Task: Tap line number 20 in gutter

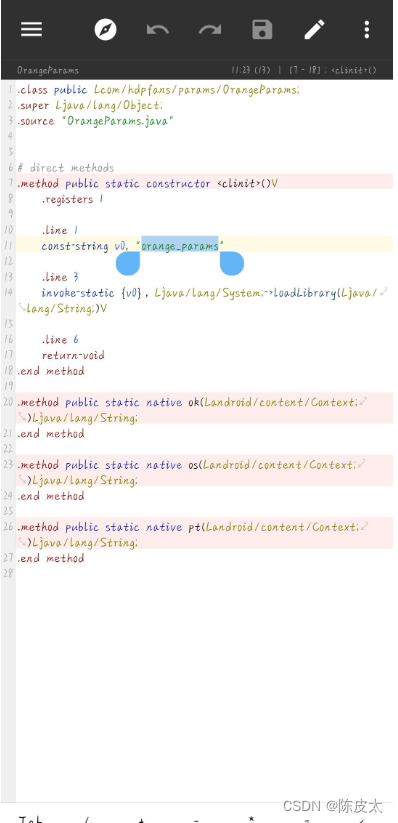Action: 8,403
